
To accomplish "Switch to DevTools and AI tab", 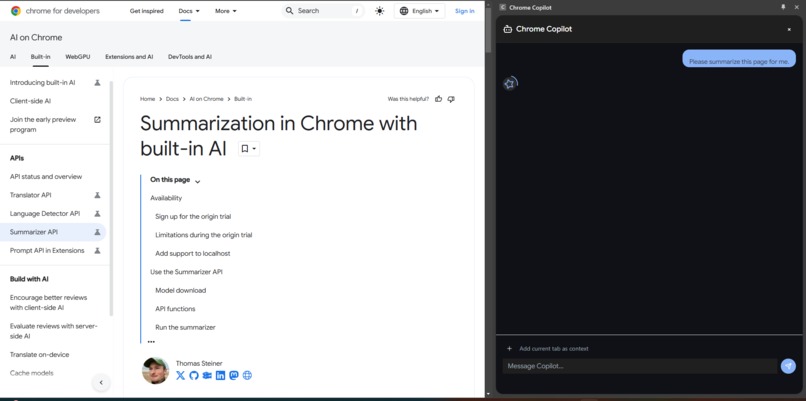I will point(190,57).
